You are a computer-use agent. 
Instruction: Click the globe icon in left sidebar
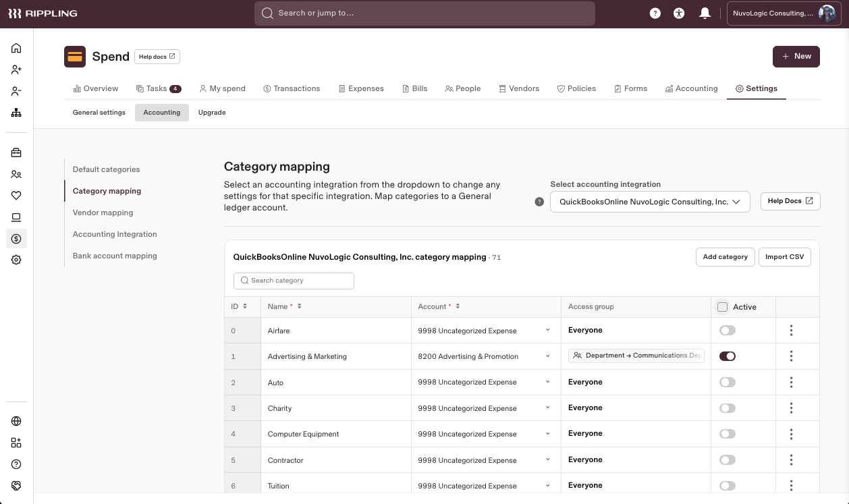pos(16,421)
